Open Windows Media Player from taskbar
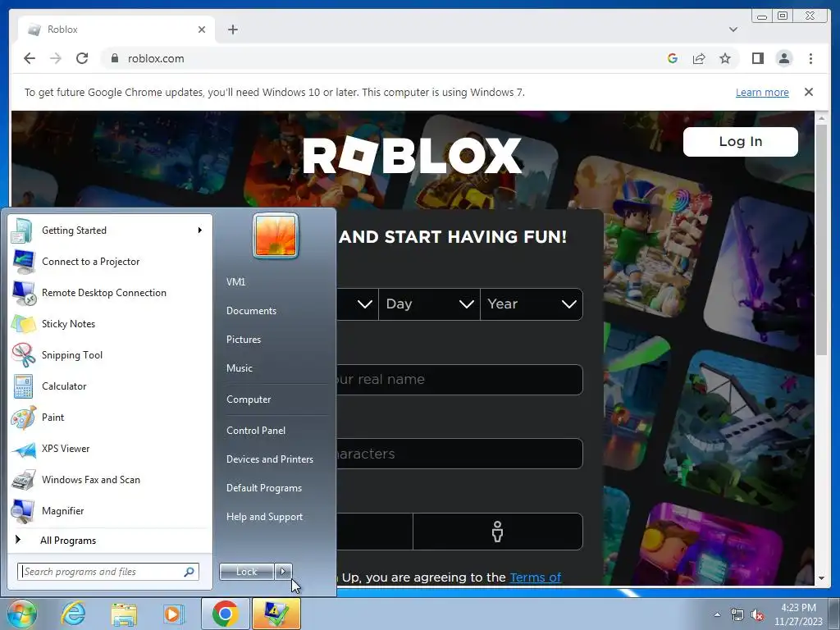This screenshot has width=840, height=630. click(x=174, y=614)
